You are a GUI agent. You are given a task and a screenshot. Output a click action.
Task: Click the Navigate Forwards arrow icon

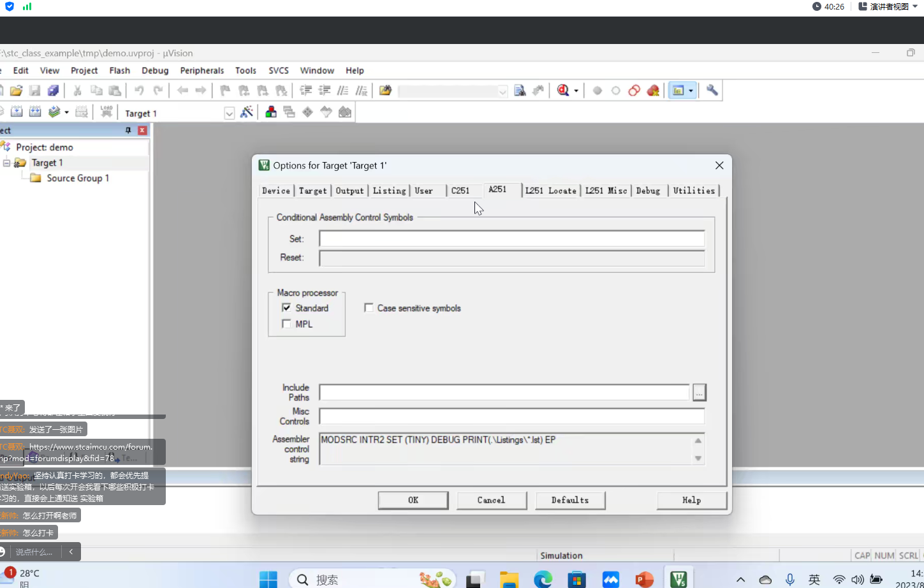(x=201, y=91)
